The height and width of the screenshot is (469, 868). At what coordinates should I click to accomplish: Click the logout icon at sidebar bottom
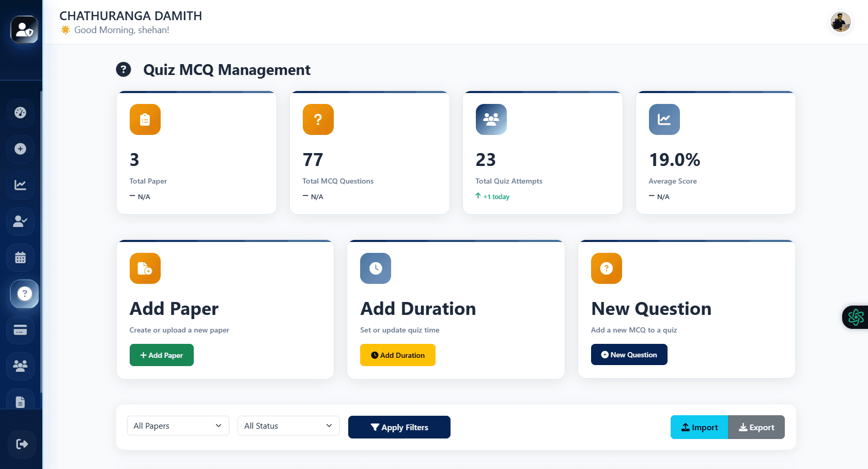pyautogui.click(x=21, y=444)
